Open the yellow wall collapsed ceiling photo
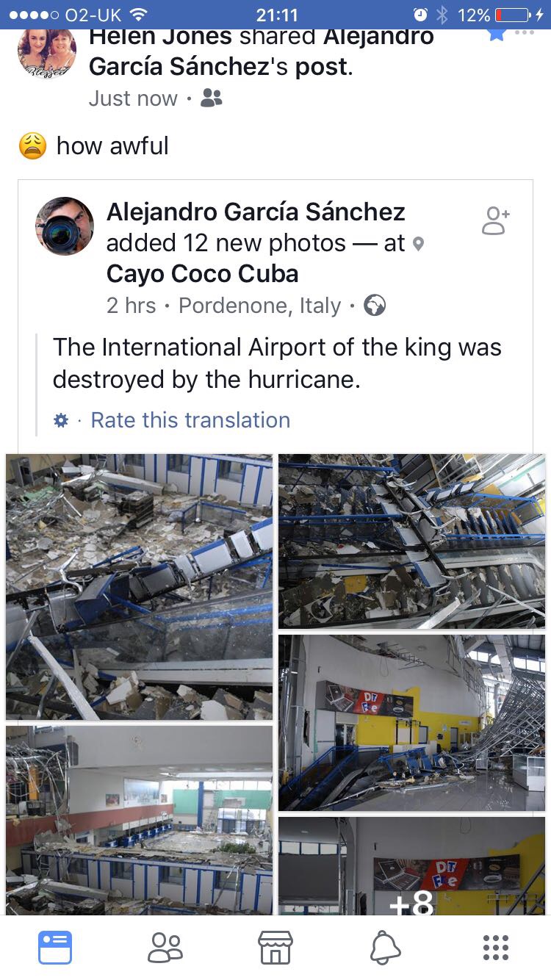551x980 pixels. [411, 723]
